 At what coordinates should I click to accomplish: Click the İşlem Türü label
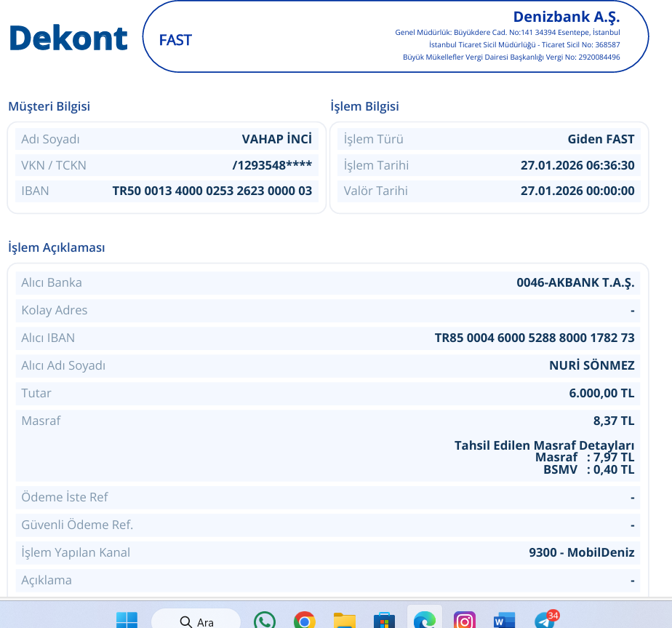(374, 140)
